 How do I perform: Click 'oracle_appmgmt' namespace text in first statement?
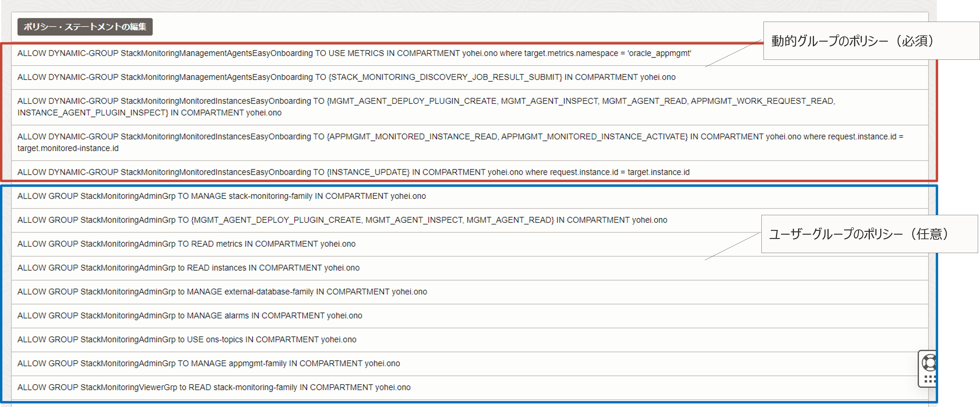click(659, 53)
